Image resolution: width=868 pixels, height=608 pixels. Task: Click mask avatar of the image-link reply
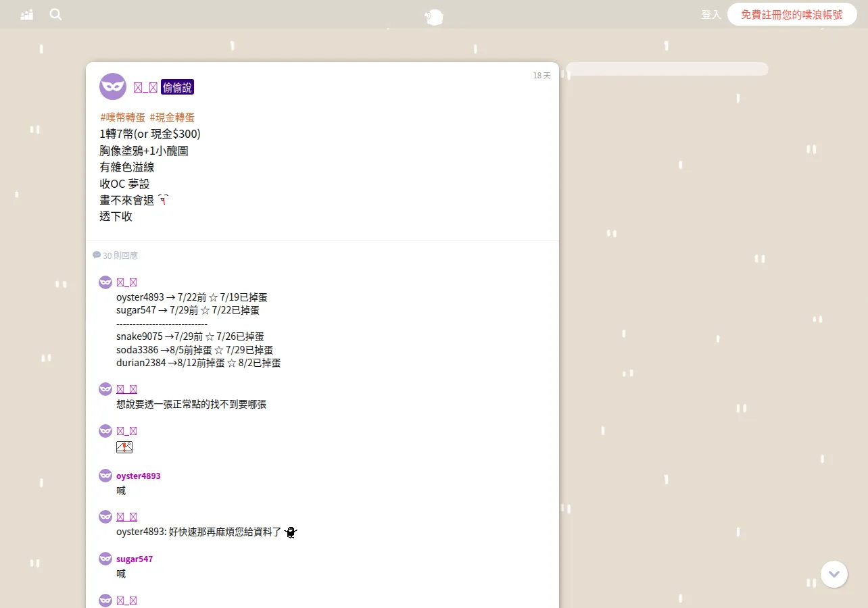[105, 431]
